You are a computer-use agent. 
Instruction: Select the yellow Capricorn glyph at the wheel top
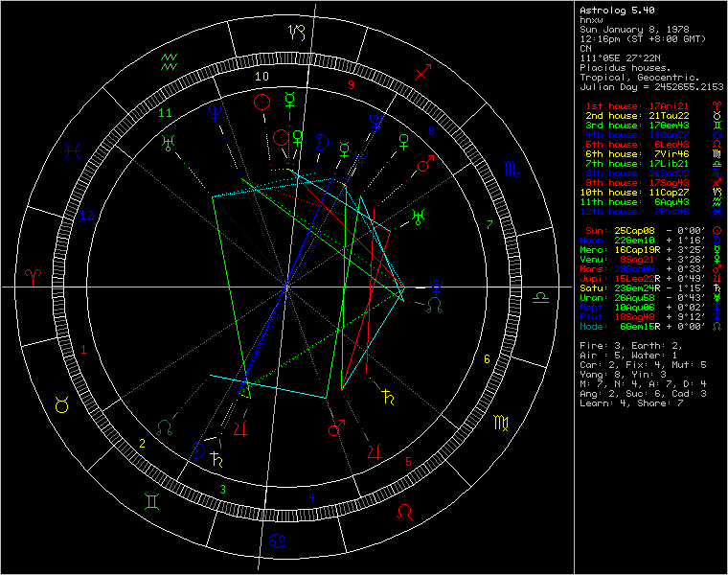point(298,32)
